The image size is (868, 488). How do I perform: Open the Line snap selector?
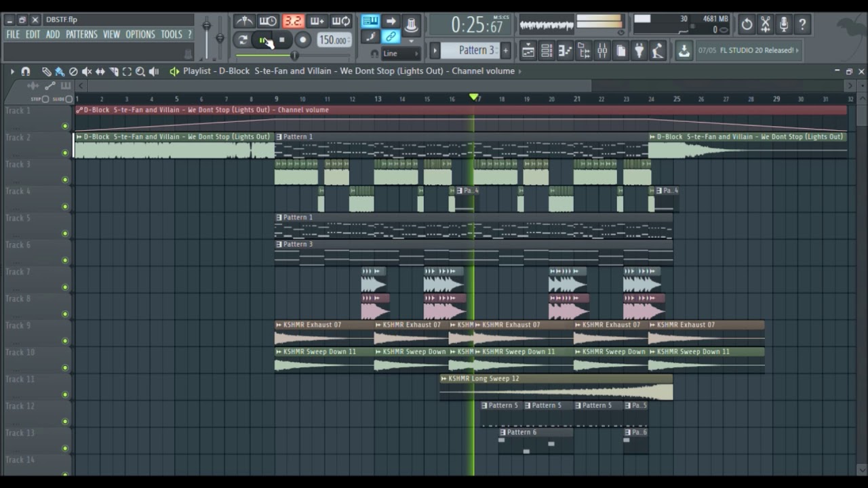point(401,54)
